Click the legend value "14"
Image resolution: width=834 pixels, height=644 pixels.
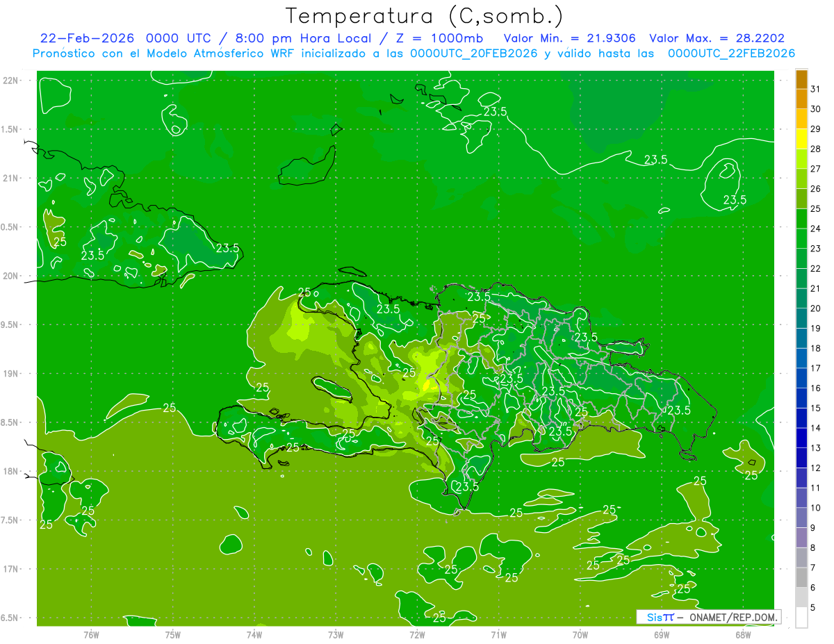click(x=816, y=428)
